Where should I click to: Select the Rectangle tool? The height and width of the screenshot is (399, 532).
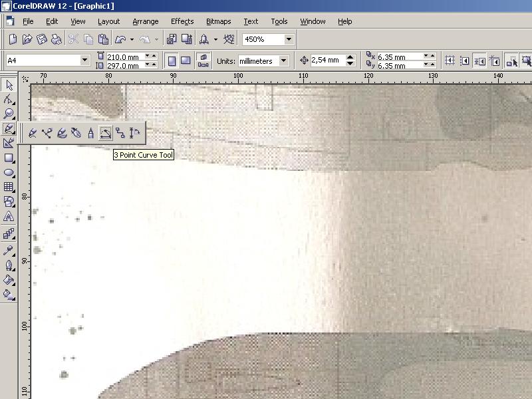(9, 158)
